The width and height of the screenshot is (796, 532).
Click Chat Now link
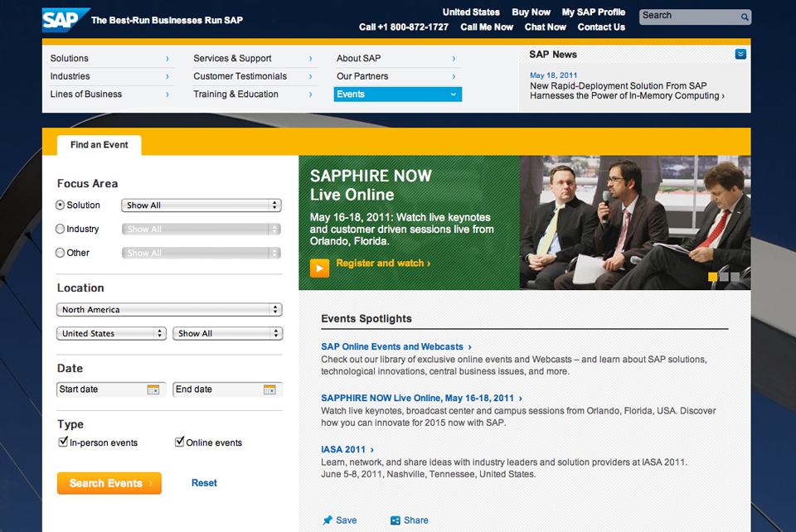point(546,27)
